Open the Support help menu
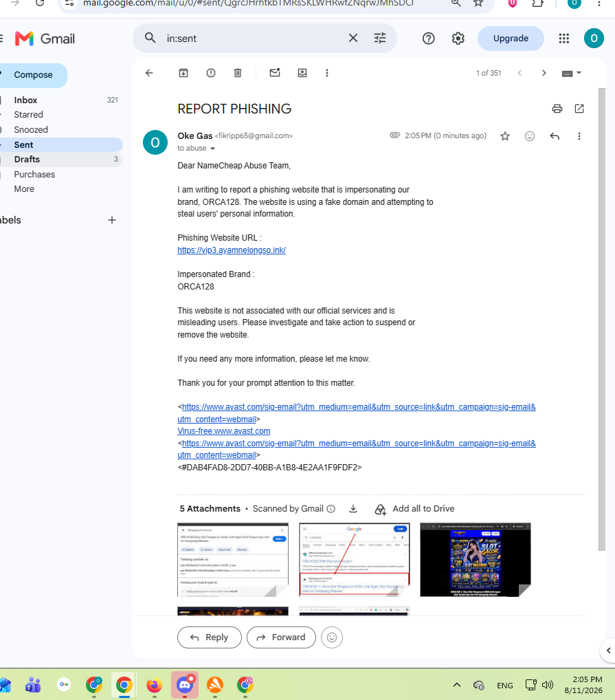Viewport: 615px width, 700px height. click(x=429, y=39)
